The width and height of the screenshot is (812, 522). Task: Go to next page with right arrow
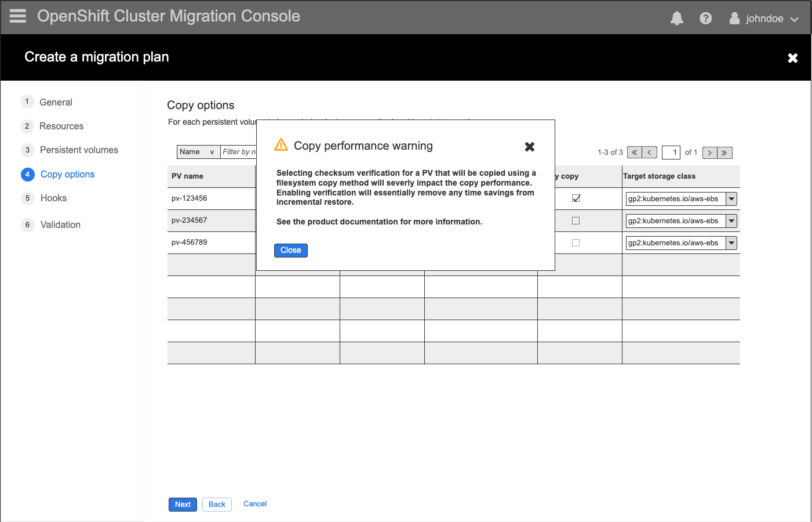[709, 152]
